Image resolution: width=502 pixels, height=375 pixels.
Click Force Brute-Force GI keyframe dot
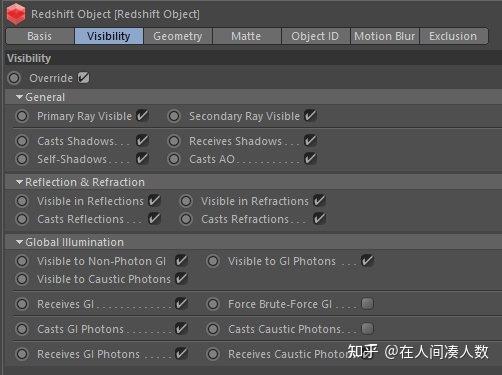[x=213, y=304]
